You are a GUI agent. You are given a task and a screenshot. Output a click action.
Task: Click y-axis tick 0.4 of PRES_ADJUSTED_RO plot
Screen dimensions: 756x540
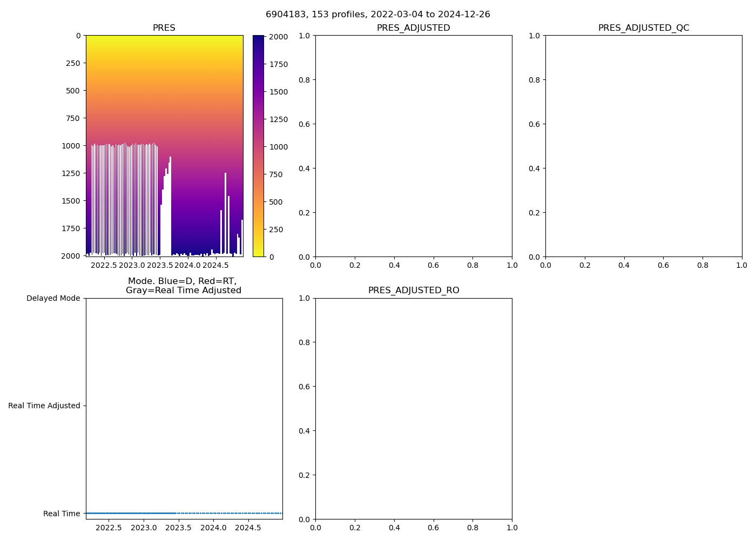[x=305, y=431]
